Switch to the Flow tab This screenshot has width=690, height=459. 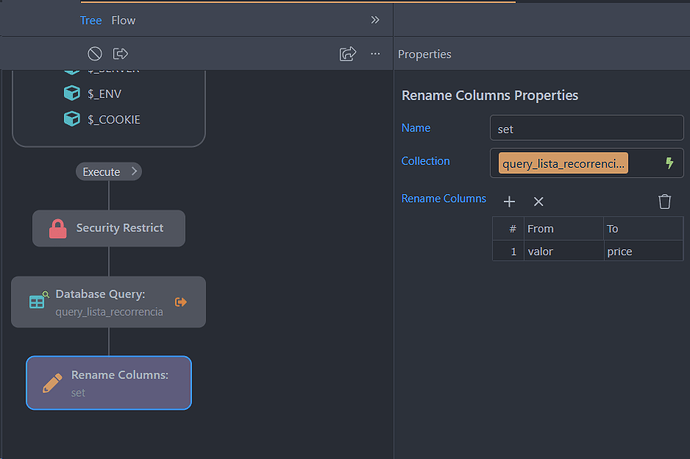tap(124, 20)
